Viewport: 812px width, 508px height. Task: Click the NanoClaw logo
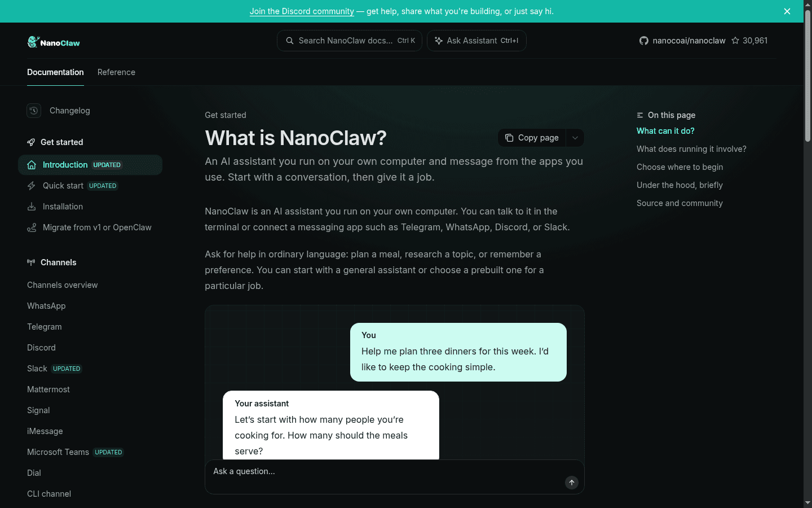[54, 42]
